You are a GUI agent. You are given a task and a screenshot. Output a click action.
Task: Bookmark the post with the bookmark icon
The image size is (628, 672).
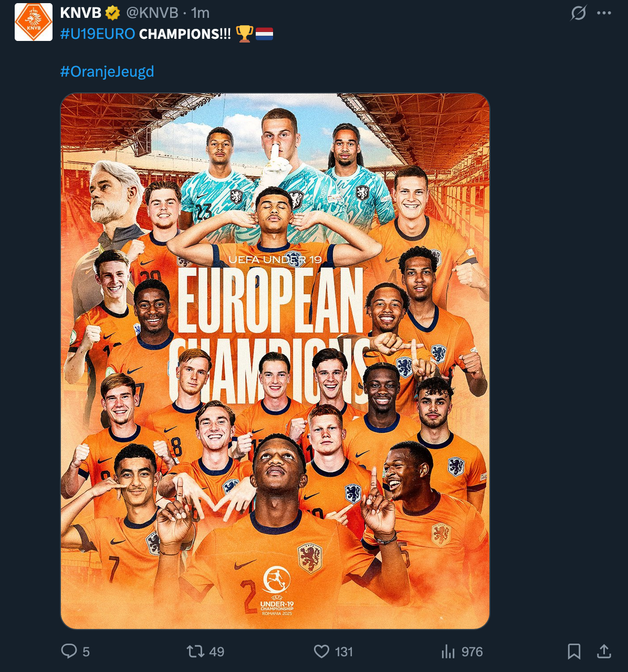point(574,652)
